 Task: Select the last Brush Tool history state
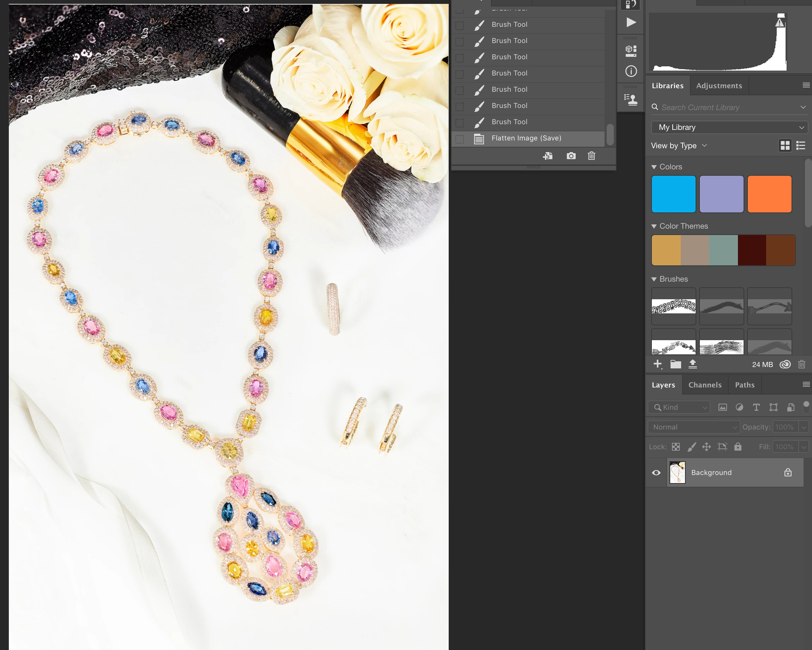pyautogui.click(x=509, y=122)
